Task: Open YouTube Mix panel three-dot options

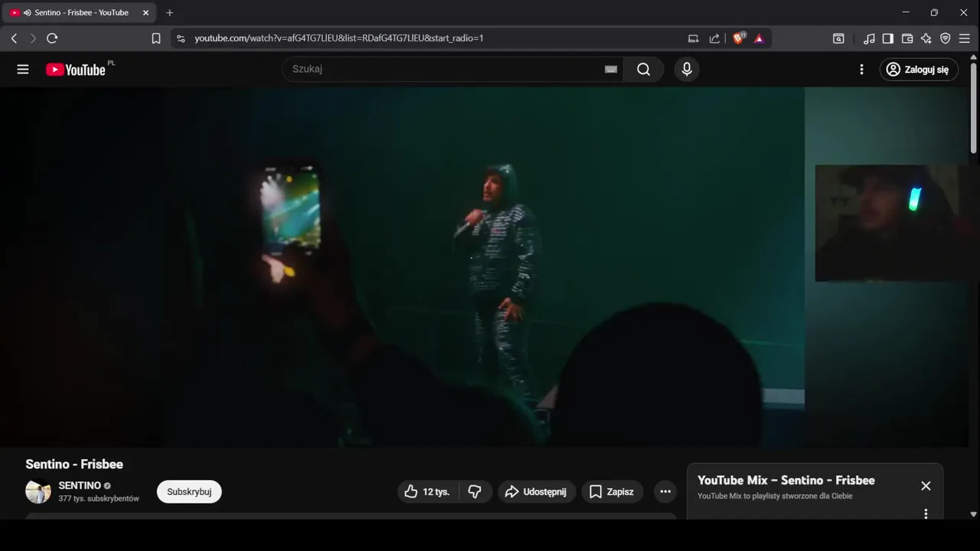Action: 926,514
